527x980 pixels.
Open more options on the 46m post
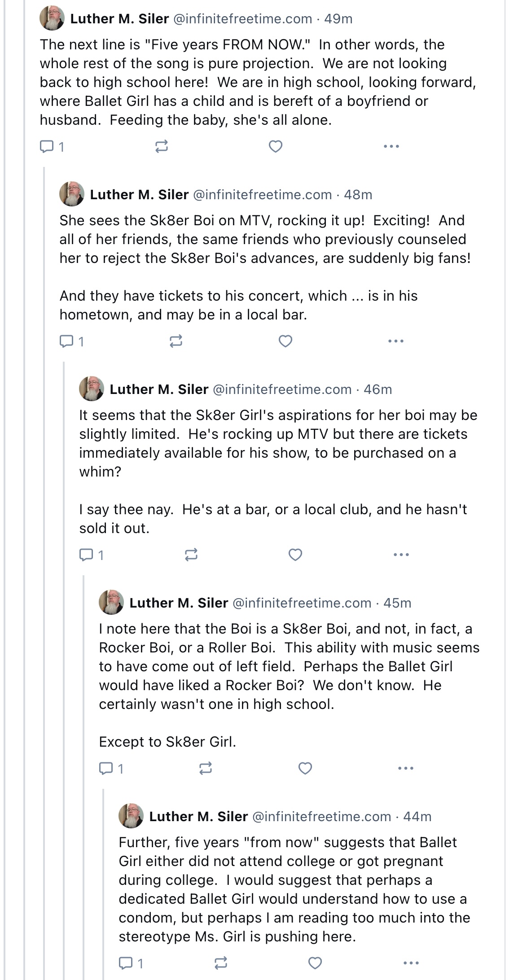pos(401,555)
